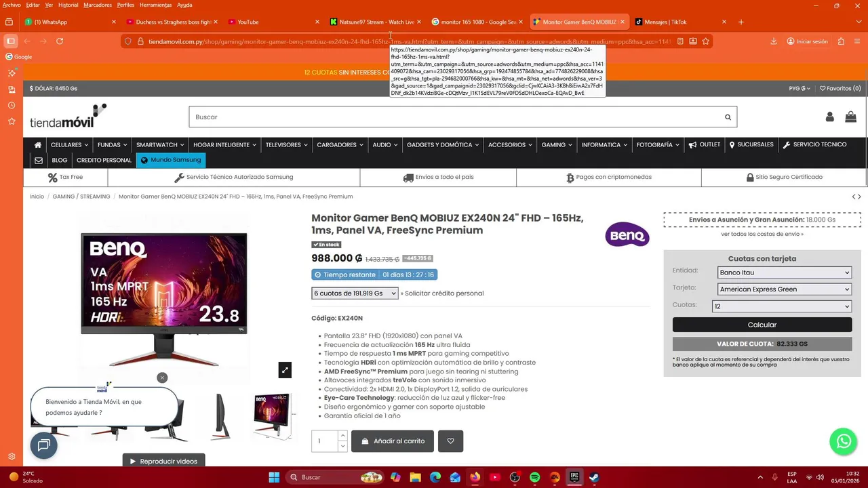Image resolution: width=868 pixels, height=488 pixels.
Task: Click the Buscar search field
Action: (454, 117)
